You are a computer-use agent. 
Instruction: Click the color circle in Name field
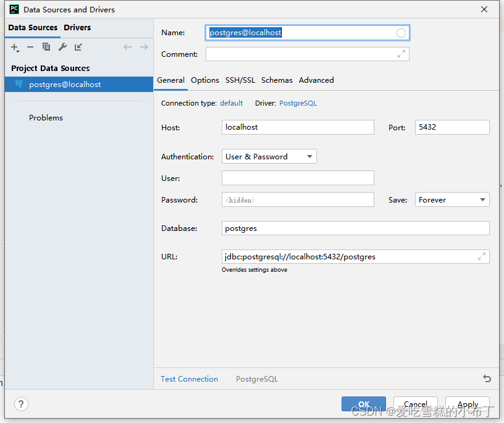point(401,33)
